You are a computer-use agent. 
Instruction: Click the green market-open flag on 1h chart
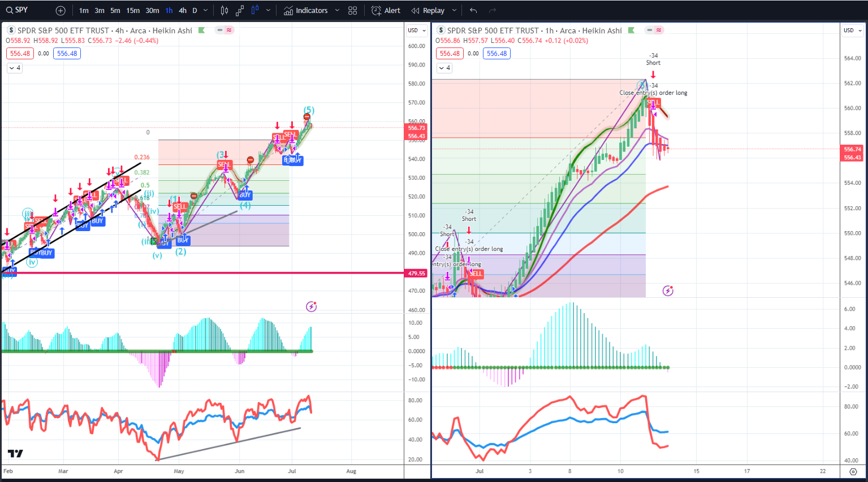[x=631, y=31]
